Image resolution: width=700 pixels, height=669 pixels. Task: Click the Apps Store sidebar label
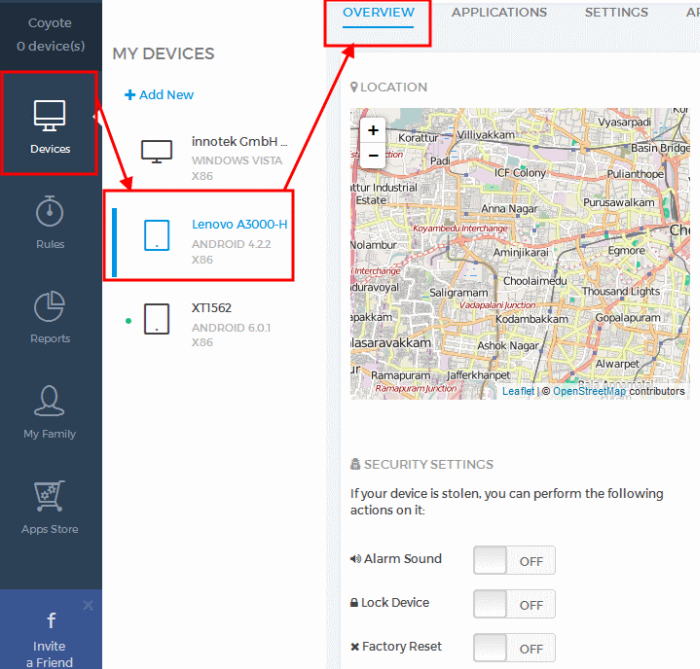[x=50, y=529]
